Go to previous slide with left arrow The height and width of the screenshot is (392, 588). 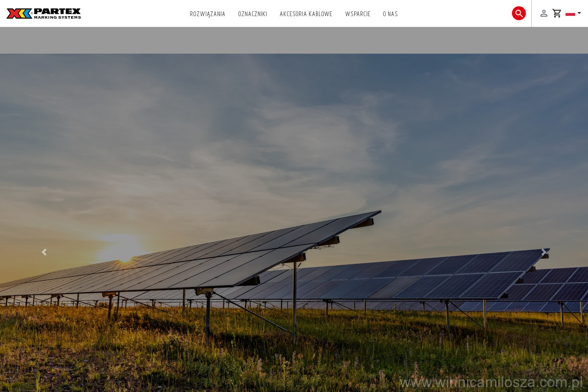click(x=44, y=252)
